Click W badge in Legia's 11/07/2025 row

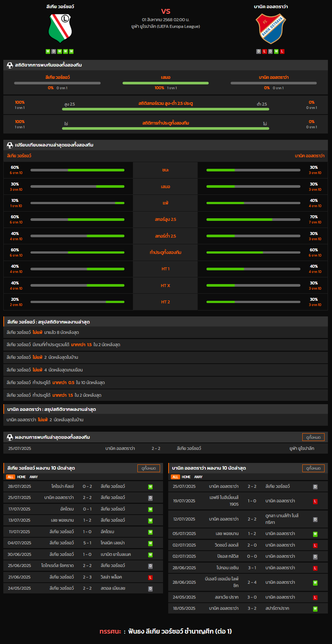pyautogui.click(x=150, y=532)
